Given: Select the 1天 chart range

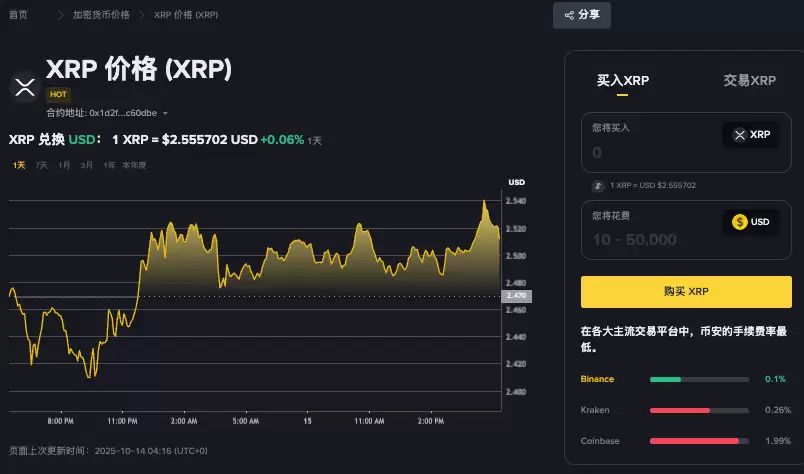Looking at the screenshot, I should (19, 165).
